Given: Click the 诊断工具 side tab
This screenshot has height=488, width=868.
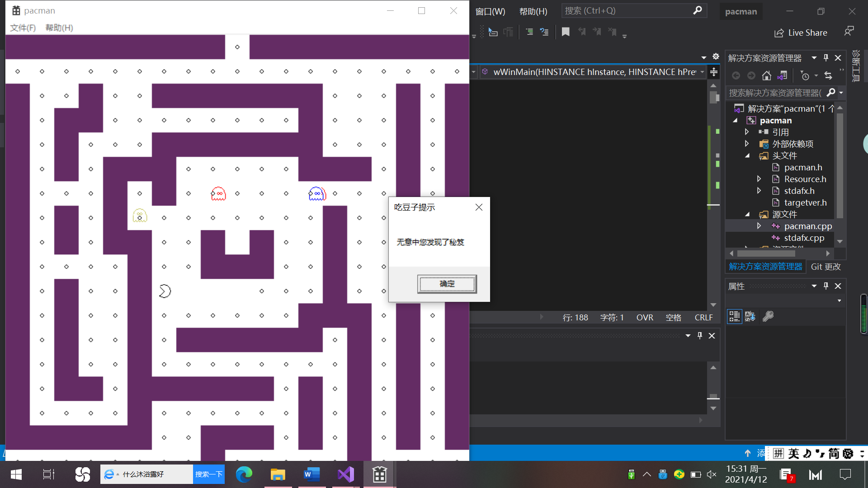Looking at the screenshot, I should tap(856, 66).
